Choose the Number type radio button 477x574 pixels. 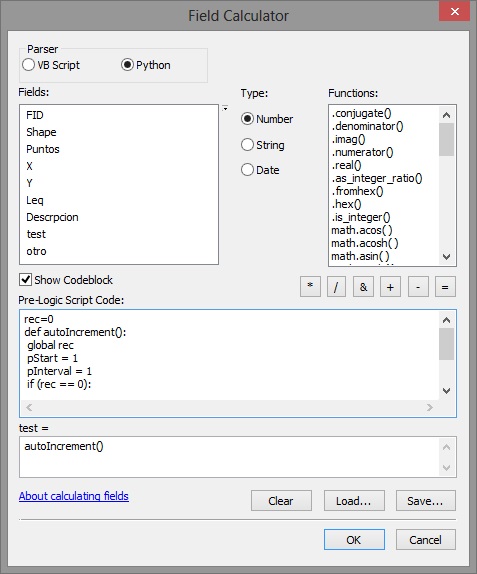coord(267,119)
